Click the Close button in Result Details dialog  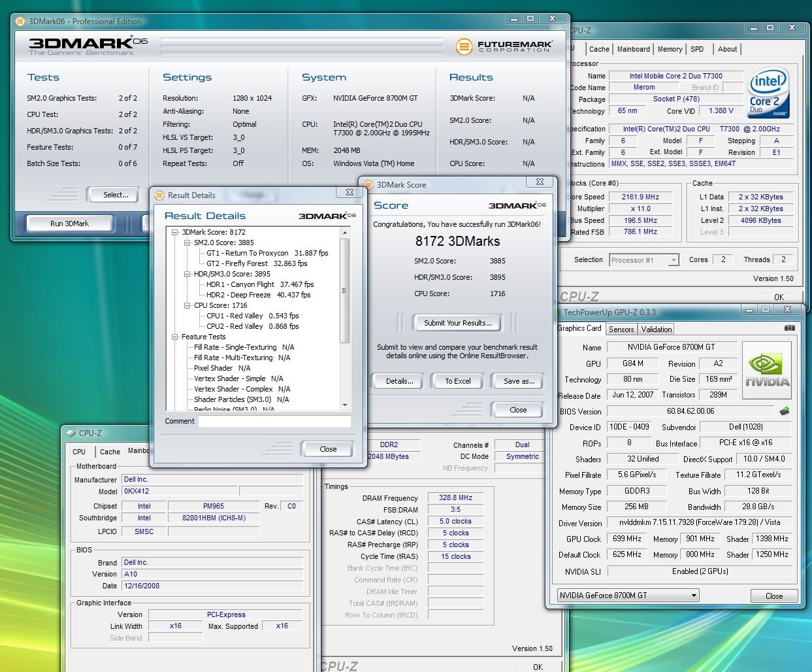328,449
